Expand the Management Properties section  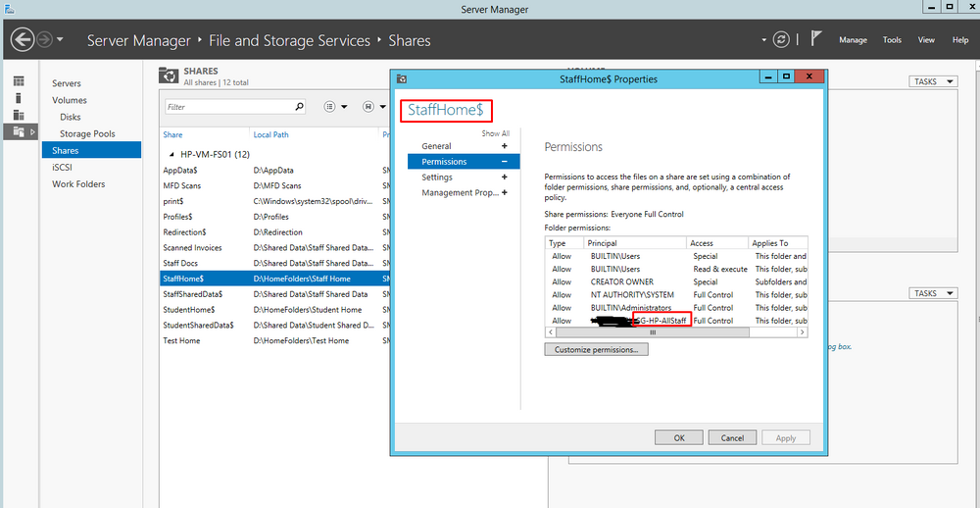click(505, 192)
